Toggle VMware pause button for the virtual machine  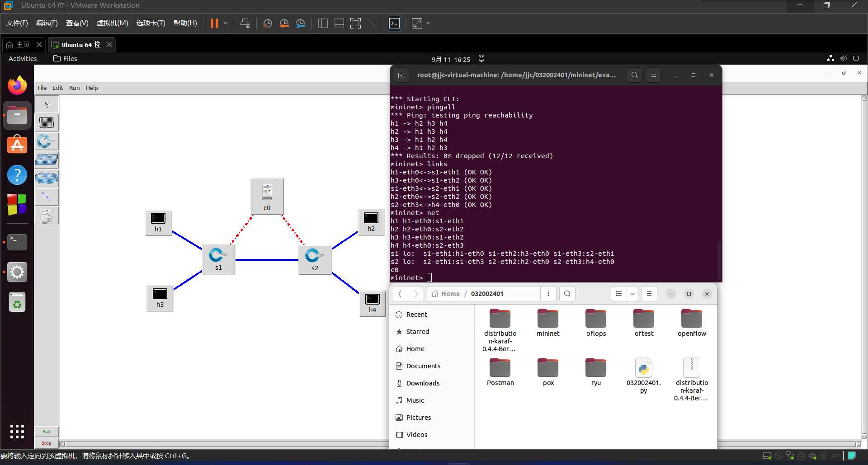pos(214,23)
